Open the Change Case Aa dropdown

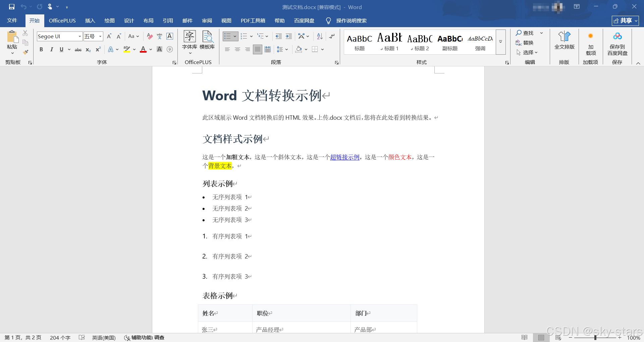point(133,36)
